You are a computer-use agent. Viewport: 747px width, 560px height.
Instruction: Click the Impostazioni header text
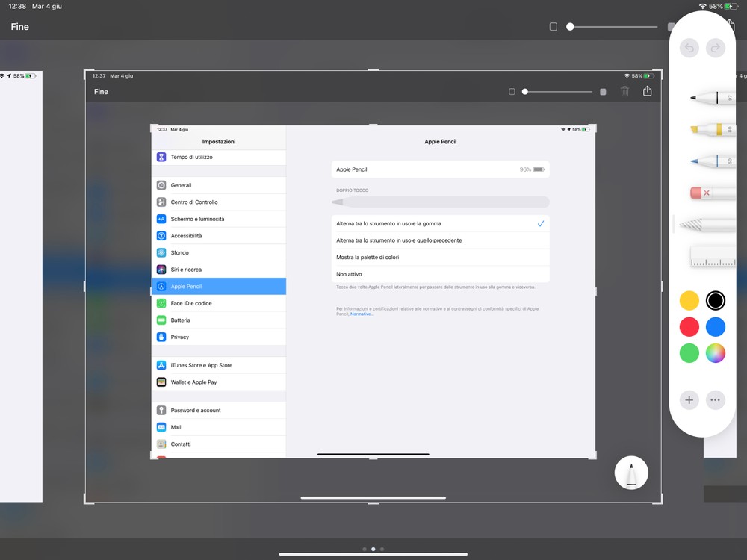pyautogui.click(x=219, y=141)
